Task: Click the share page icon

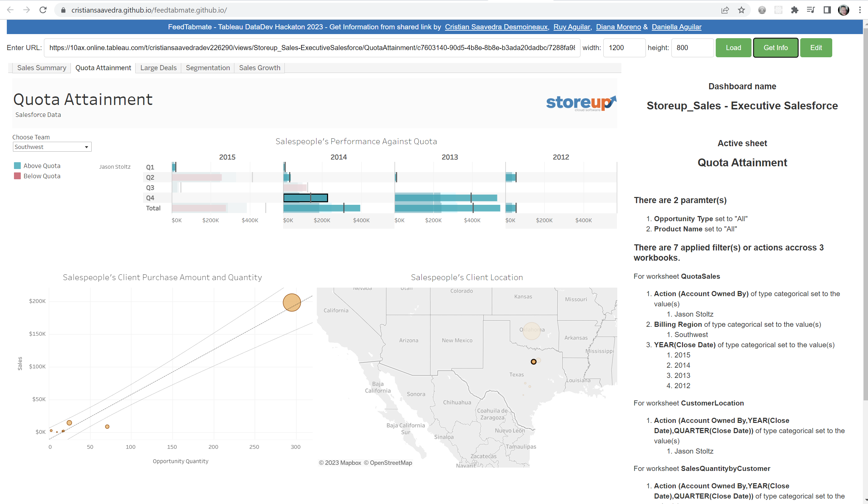Action: [x=725, y=10]
